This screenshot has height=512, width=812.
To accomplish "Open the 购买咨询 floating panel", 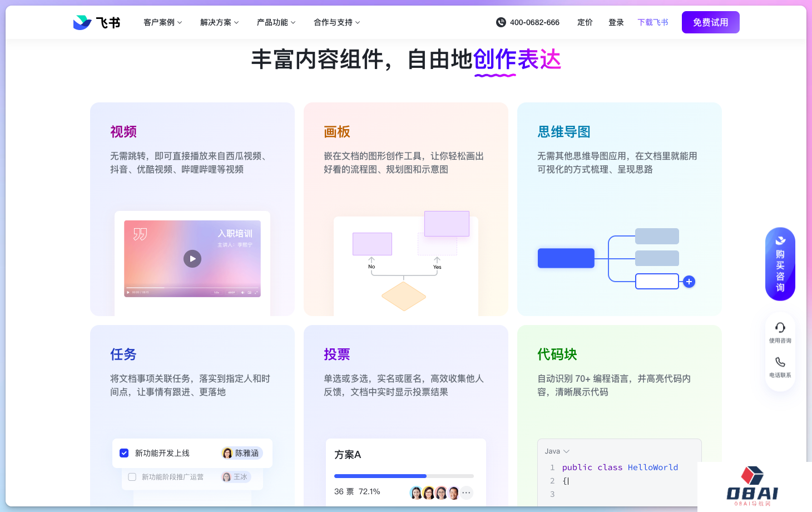I will click(x=780, y=264).
